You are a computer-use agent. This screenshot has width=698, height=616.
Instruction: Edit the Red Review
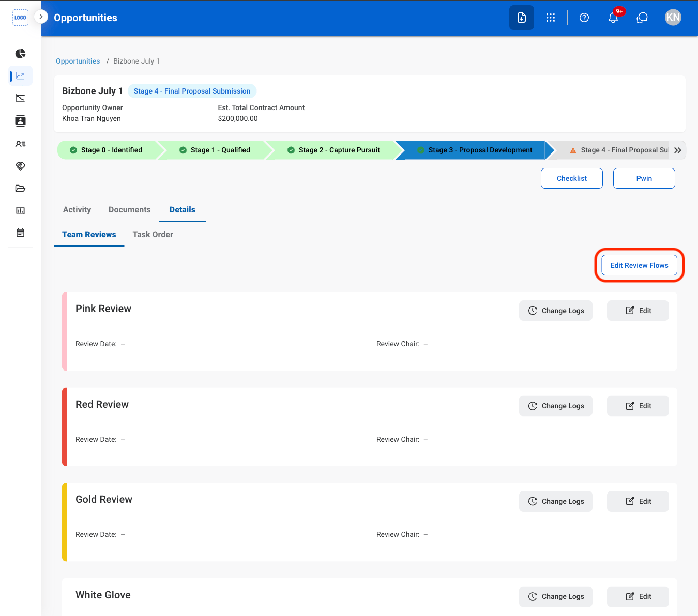pos(638,406)
